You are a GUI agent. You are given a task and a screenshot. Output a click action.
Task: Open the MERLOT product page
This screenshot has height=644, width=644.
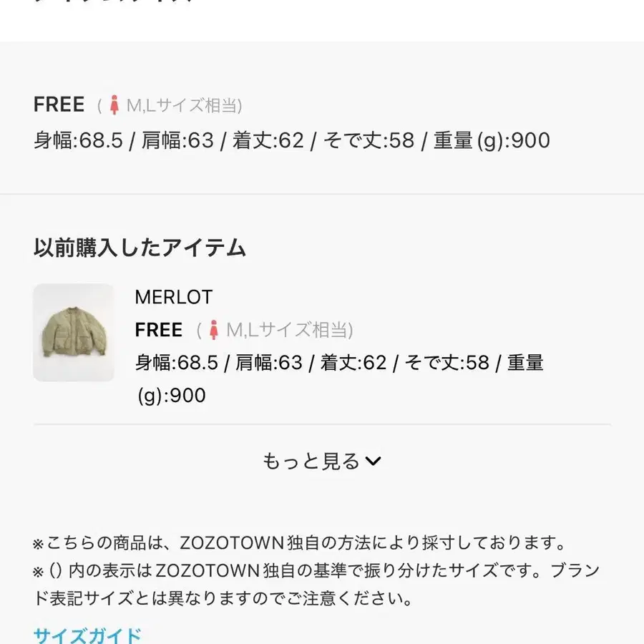(173, 297)
